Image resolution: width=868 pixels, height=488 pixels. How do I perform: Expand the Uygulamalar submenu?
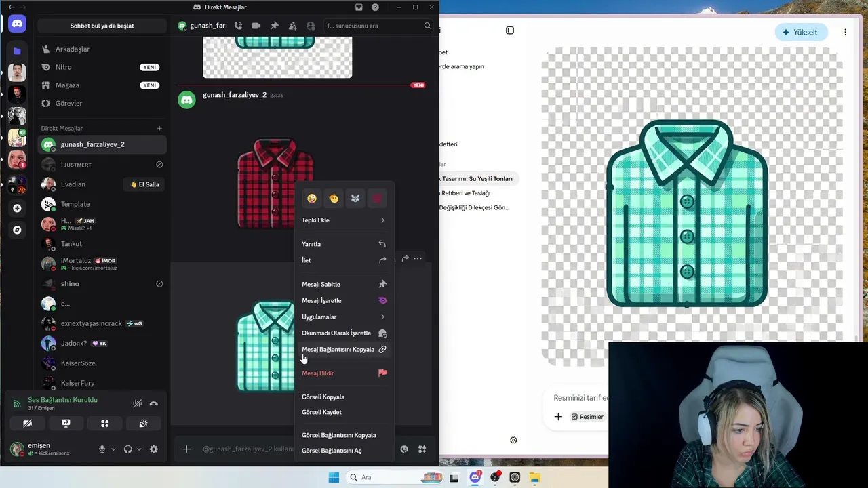(x=344, y=317)
